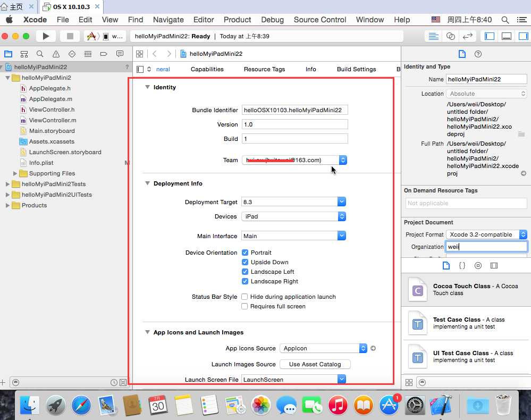This screenshot has width=531, height=420.
Task: Open the Source Control menu
Action: pyautogui.click(x=320, y=20)
